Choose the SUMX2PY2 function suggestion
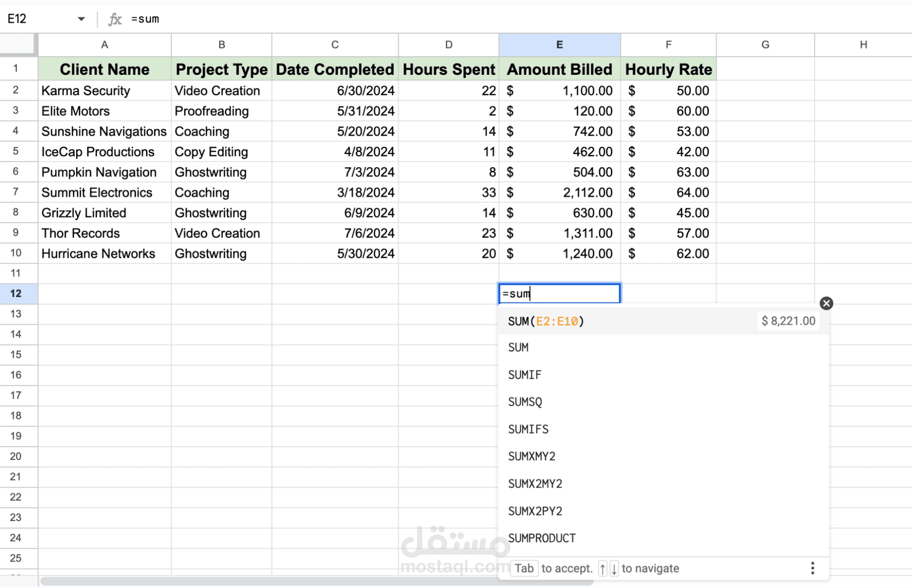 pyautogui.click(x=663, y=511)
